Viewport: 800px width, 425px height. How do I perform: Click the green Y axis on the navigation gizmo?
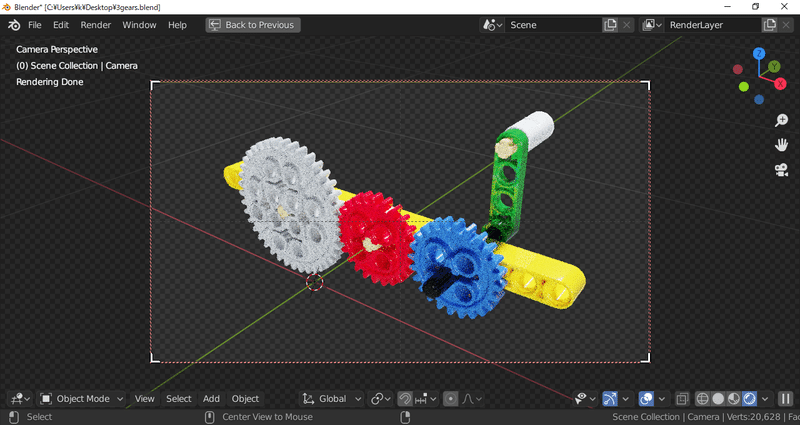click(774, 66)
